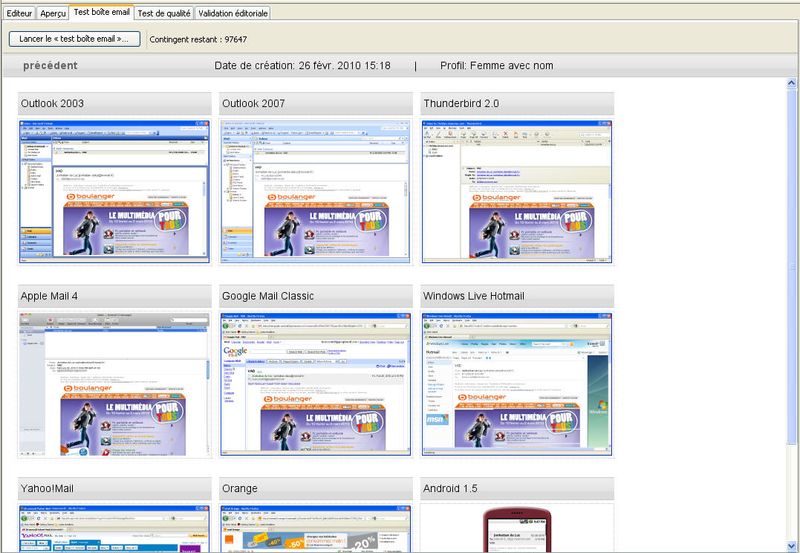Go back with the précédent link

(x=50, y=65)
